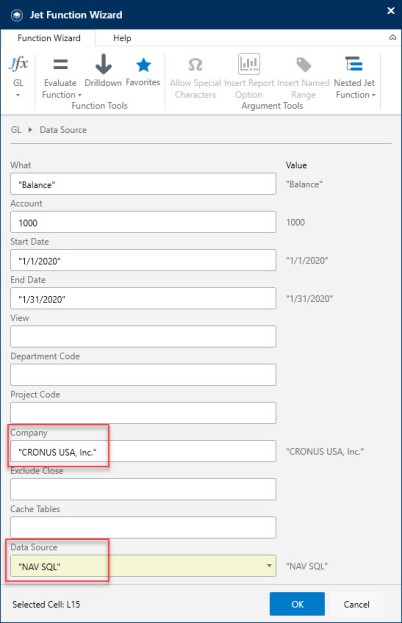The height and width of the screenshot is (623, 402).
Task: Click the Cancel button
Action: (x=356, y=604)
